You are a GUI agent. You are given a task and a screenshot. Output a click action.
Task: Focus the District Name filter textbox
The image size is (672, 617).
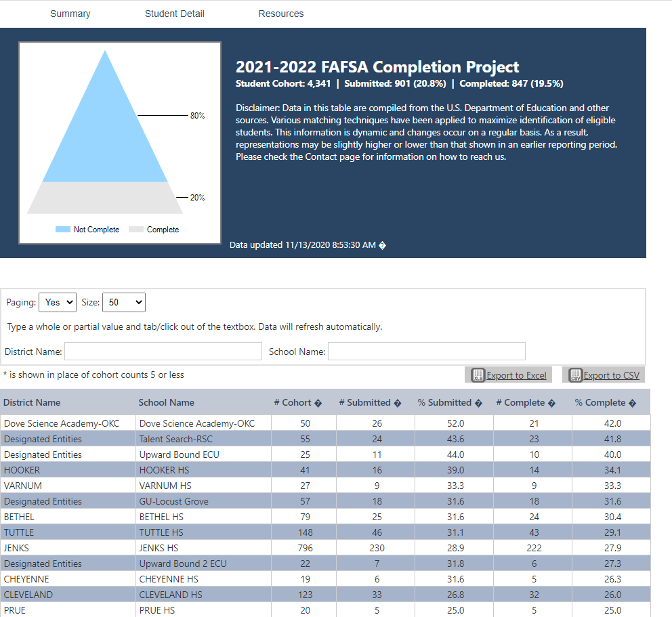pyautogui.click(x=163, y=352)
